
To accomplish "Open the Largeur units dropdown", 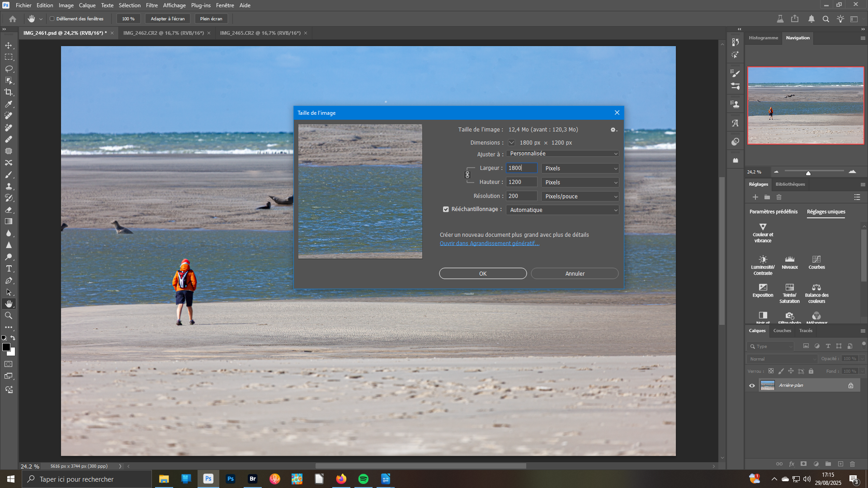I will pyautogui.click(x=580, y=169).
